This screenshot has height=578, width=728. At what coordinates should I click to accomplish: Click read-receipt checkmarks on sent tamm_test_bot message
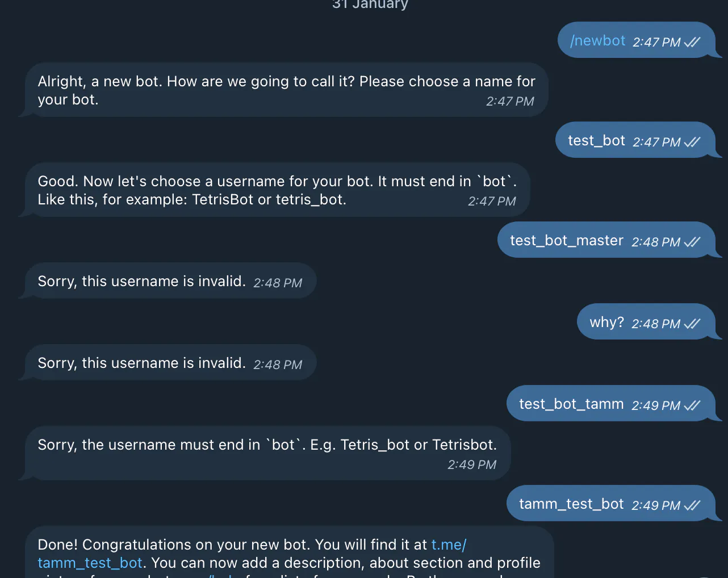[x=692, y=505]
